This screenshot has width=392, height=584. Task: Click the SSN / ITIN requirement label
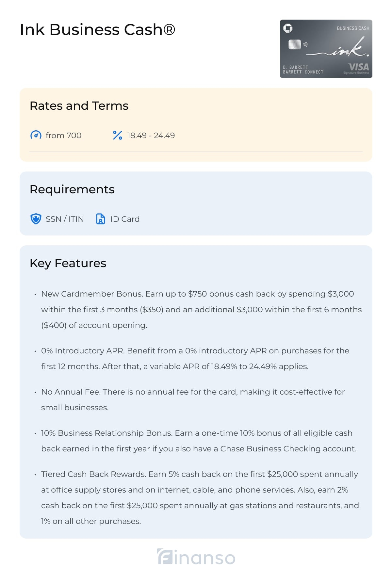pos(65,219)
